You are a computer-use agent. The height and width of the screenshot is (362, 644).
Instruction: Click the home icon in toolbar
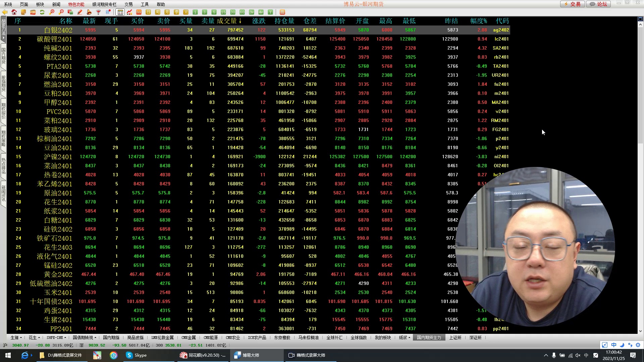(x=14, y=12)
